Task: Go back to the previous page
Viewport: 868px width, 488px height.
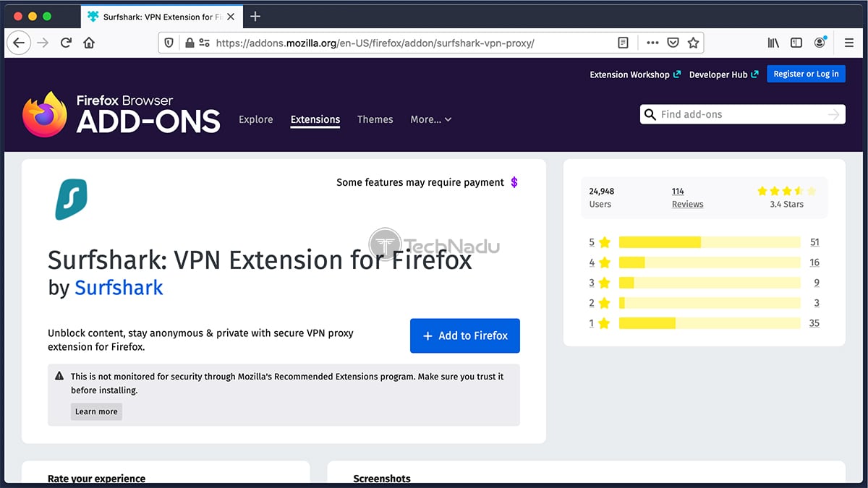Action: coord(19,43)
